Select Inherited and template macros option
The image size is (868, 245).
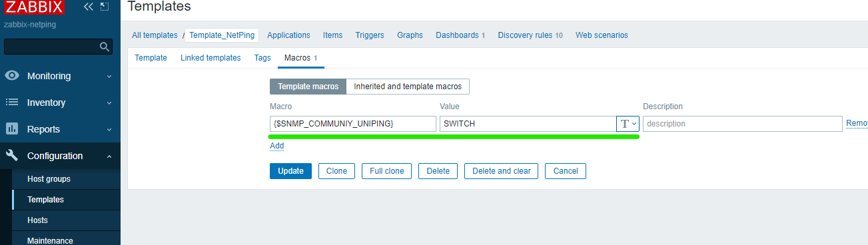(408, 87)
